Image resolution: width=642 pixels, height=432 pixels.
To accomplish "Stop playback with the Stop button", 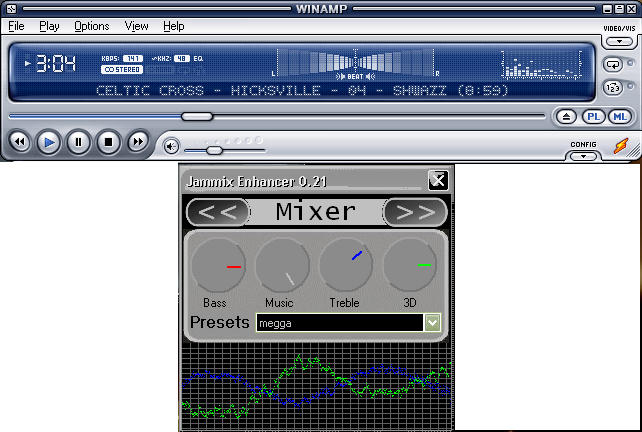I will (x=109, y=142).
